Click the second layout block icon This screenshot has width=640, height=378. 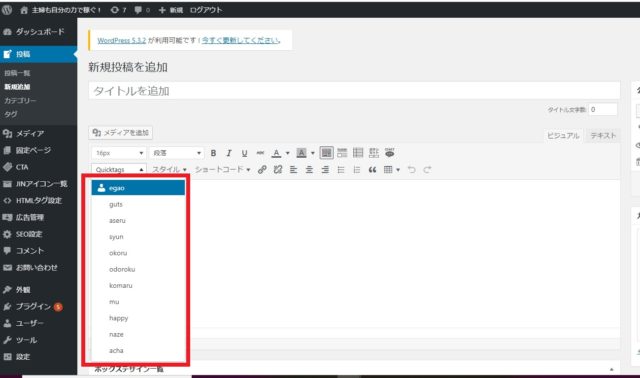(342, 153)
